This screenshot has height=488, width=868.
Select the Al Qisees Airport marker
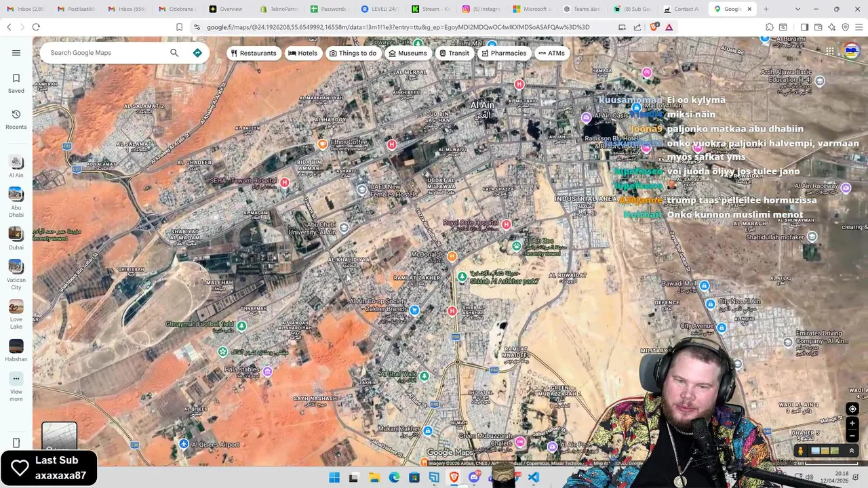coord(184,444)
